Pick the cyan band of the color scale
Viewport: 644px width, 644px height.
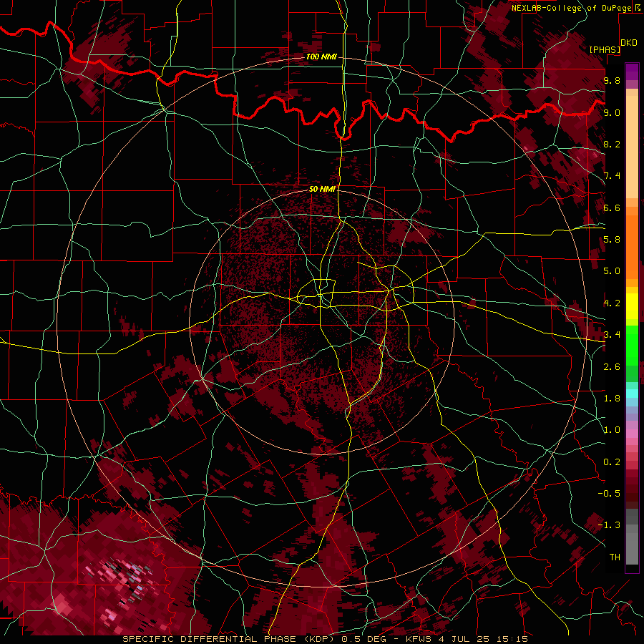(x=632, y=394)
